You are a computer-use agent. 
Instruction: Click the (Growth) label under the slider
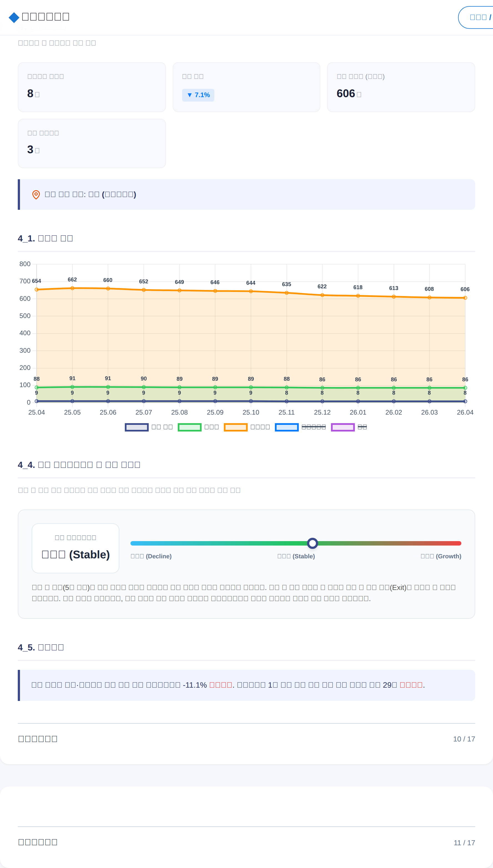coord(441,556)
